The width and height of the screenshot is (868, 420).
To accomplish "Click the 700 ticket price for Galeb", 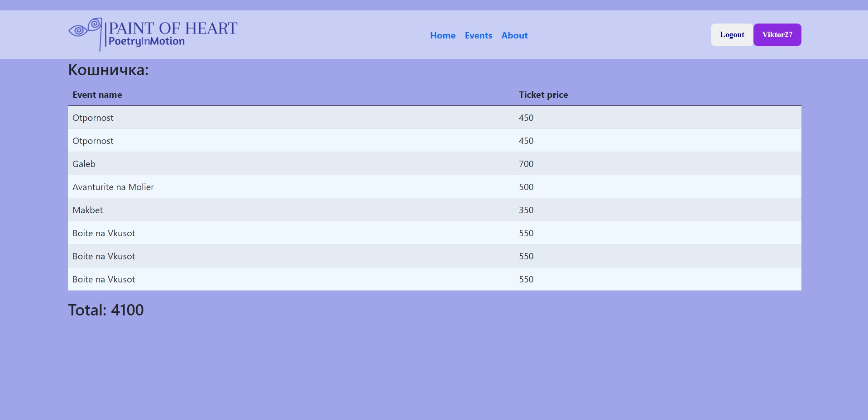I will coord(526,164).
